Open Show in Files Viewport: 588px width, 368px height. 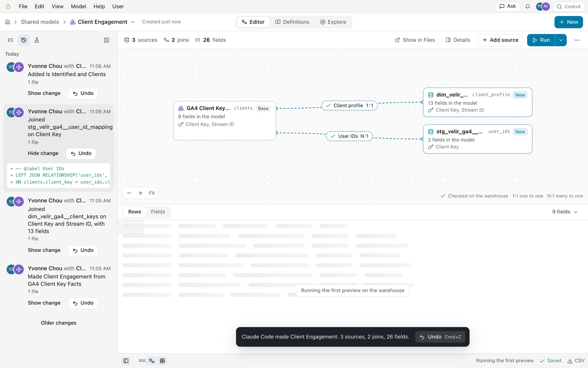[415, 40]
